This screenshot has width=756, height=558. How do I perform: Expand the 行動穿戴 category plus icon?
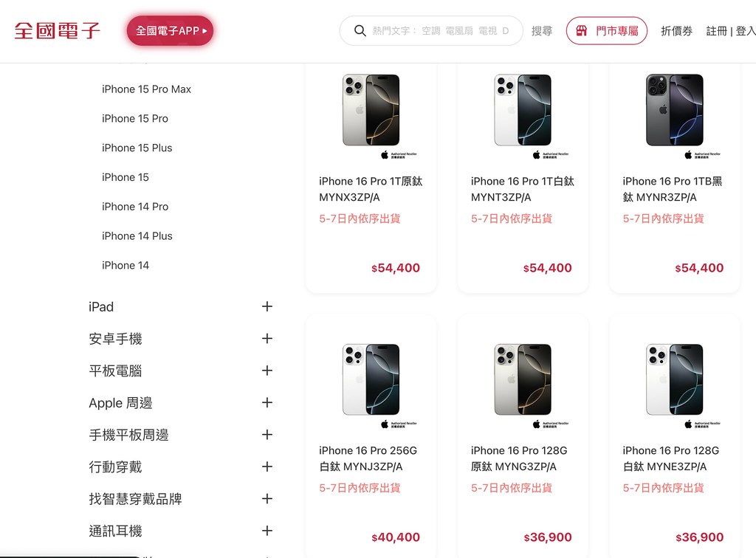[x=267, y=466]
